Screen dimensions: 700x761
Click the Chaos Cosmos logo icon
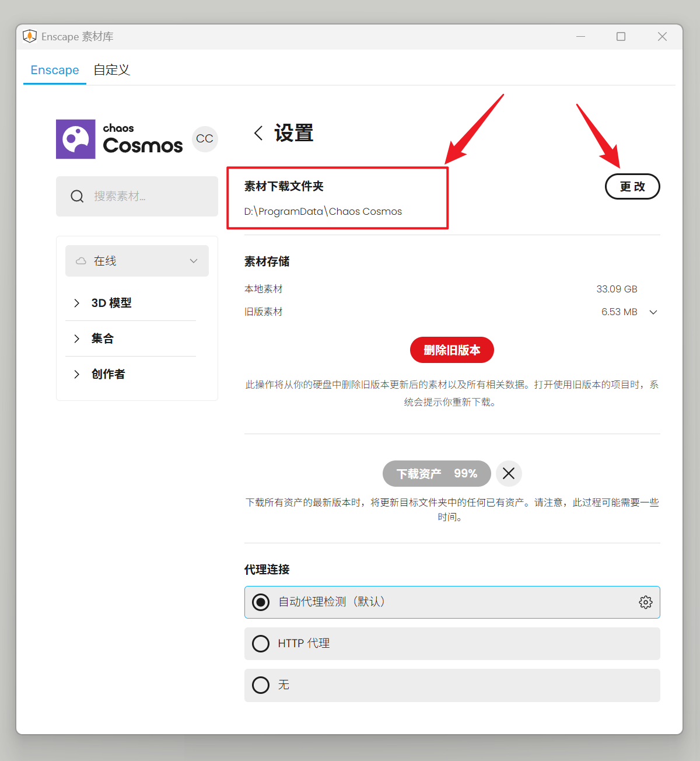(x=76, y=139)
